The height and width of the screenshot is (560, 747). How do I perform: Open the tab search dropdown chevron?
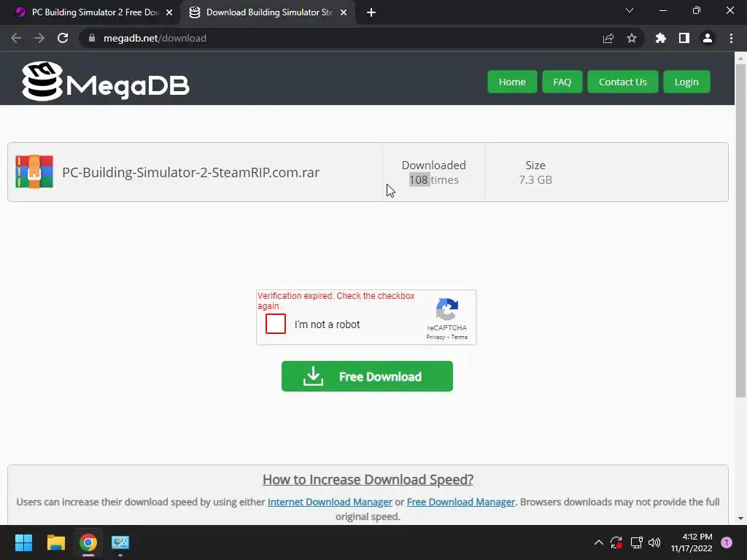[x=630, y=10]
